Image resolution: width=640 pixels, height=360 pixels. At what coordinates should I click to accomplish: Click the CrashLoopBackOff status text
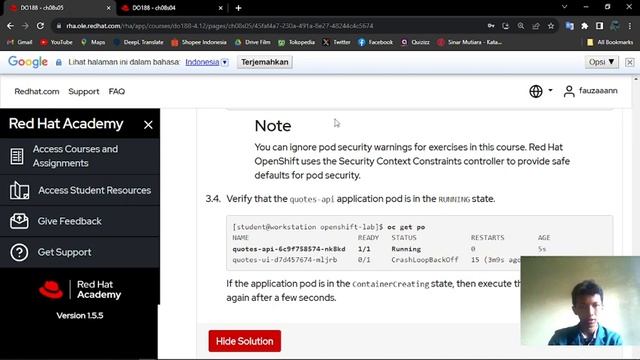click(425, 260)
